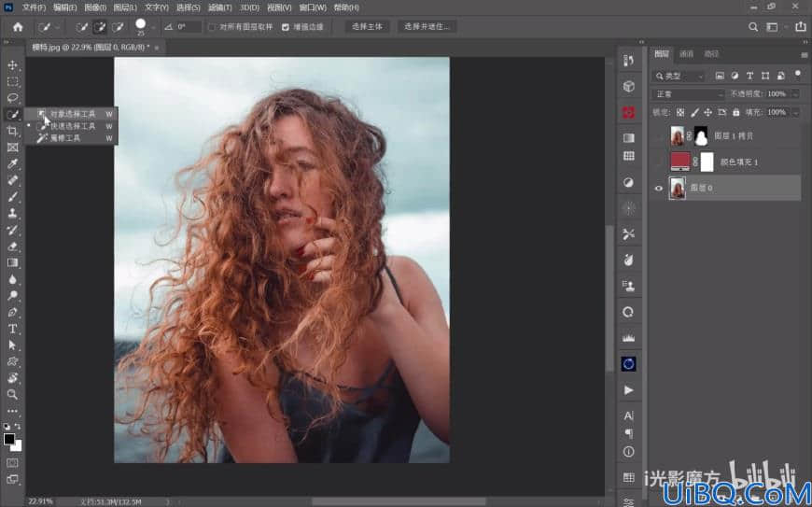Choose New selection mode icon
812x507 pixels.
[81, 27]
